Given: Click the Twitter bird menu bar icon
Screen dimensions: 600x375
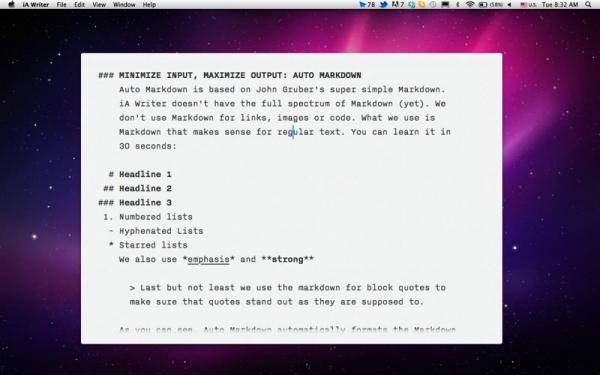Looking at the screenshot, I should 383,5.
